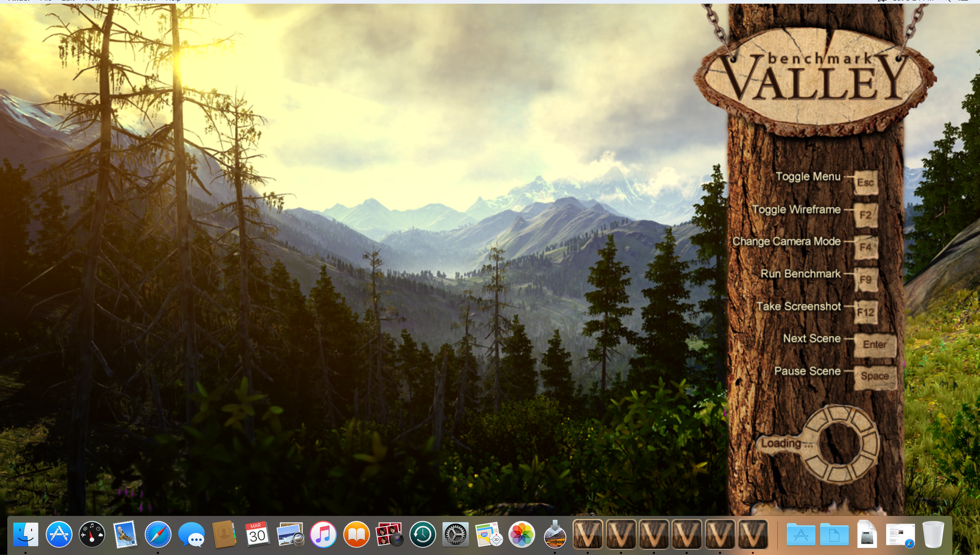Open the macOS High Sierra installer icon

pos(555,534)
